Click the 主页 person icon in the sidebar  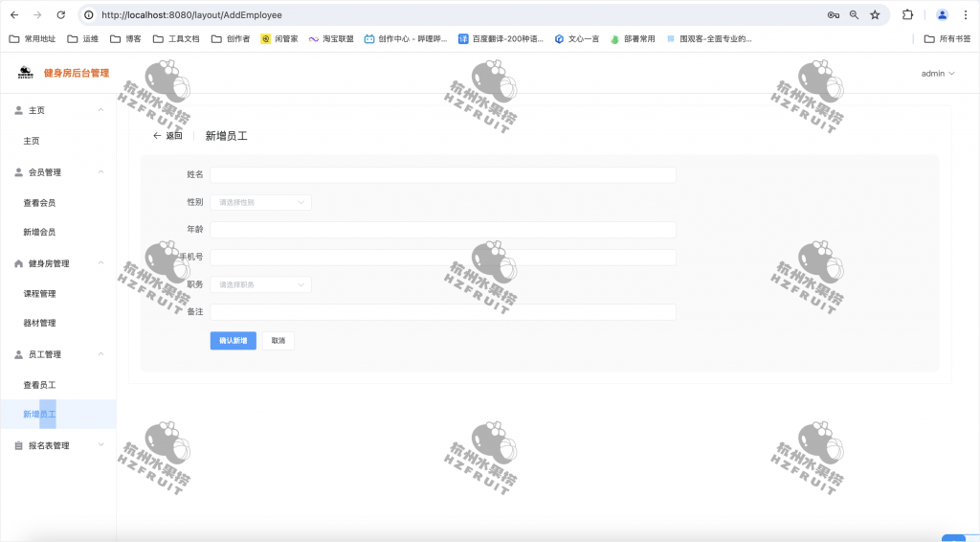point(19,110)
